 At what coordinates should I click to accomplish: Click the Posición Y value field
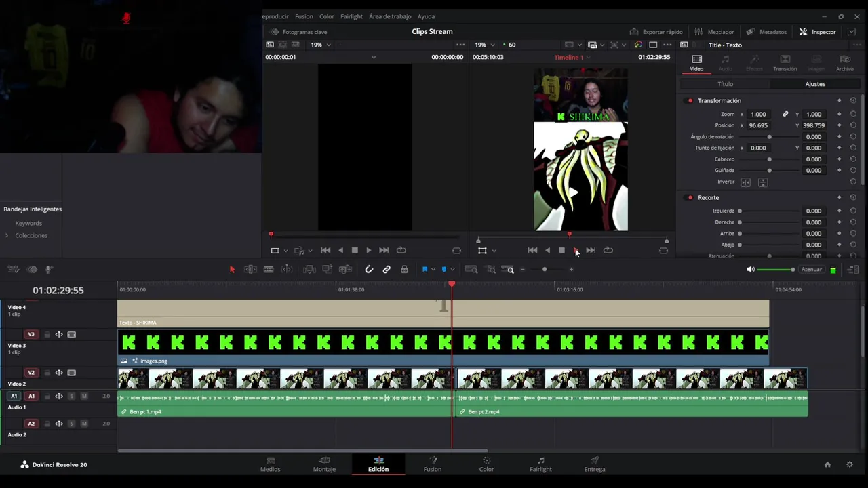click(814, 125)
